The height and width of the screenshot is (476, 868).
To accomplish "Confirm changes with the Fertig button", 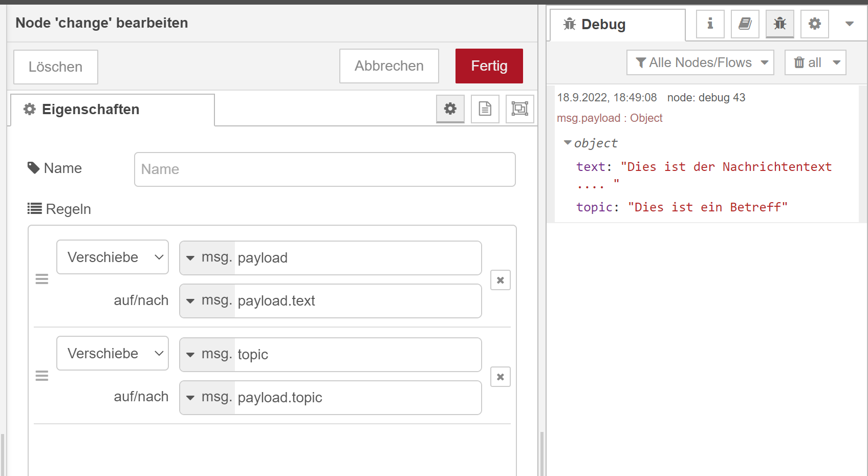I will point(489,66).
